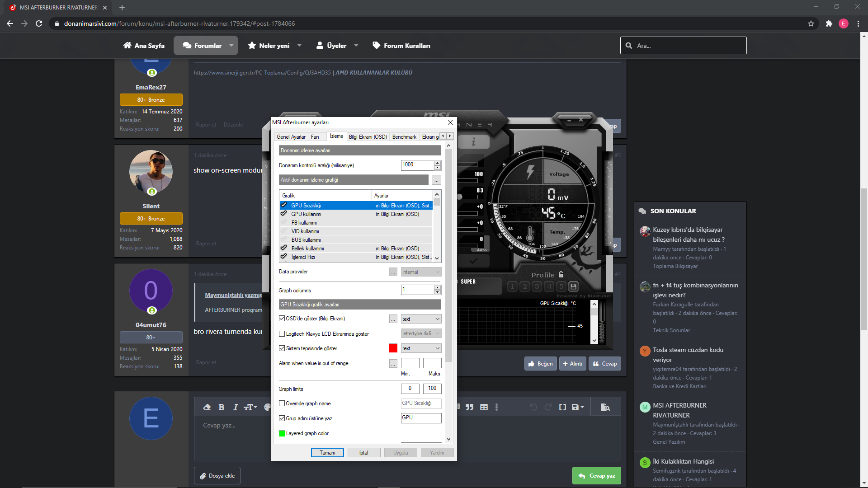Viewport: 868px width, 488px height.
Task: Click the Afterburner save profile icon
Action: coord(573,286)
